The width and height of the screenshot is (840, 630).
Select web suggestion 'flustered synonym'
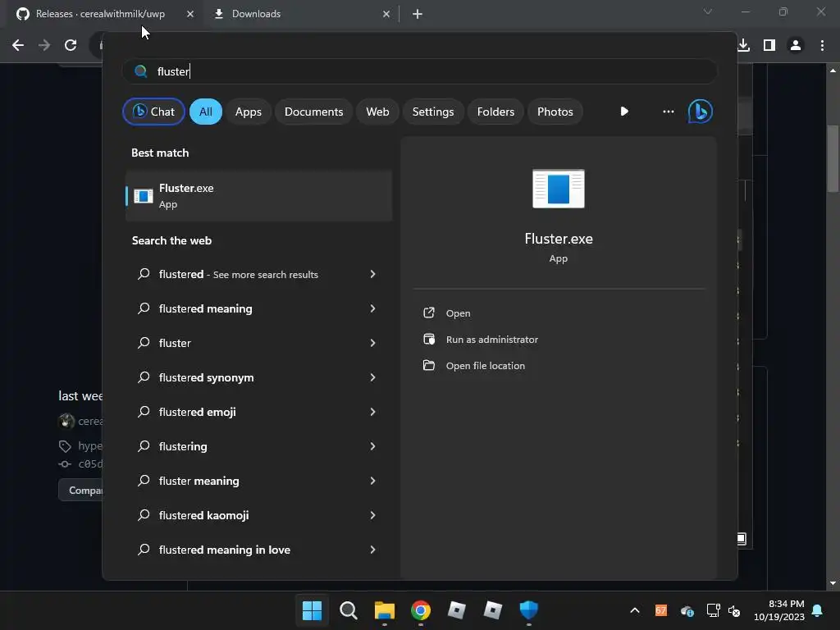(x=258, y=377)
